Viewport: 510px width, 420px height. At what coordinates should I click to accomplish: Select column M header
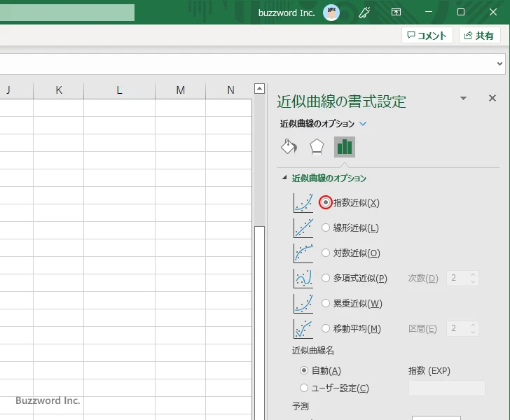click(181, 90)
